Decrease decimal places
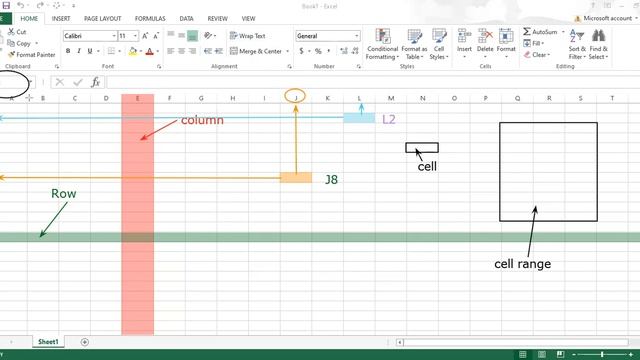Viewport: 640px width, 360px height. [355, 51]
